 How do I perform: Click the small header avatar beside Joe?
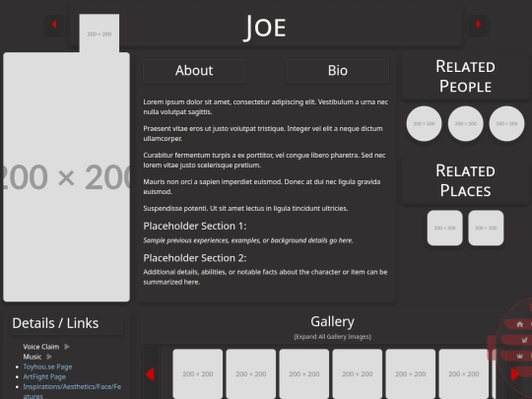[100, 33]
